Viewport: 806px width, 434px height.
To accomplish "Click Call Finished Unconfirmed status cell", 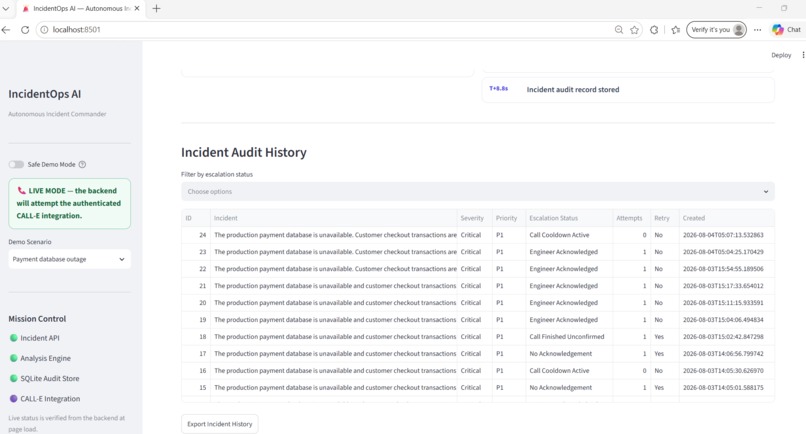I will tap(569, 337).
